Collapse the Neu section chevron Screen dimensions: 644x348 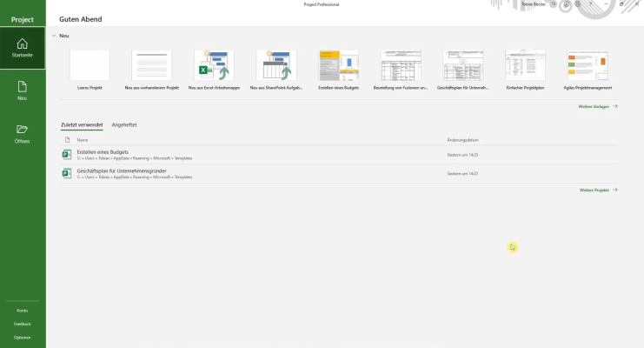coord(54,36)
